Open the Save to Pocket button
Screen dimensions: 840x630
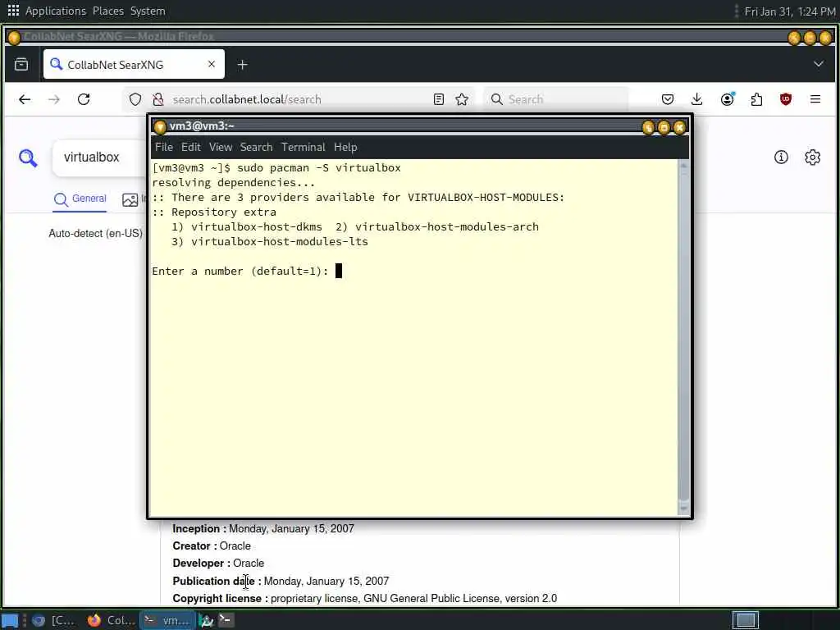point(668,99)
